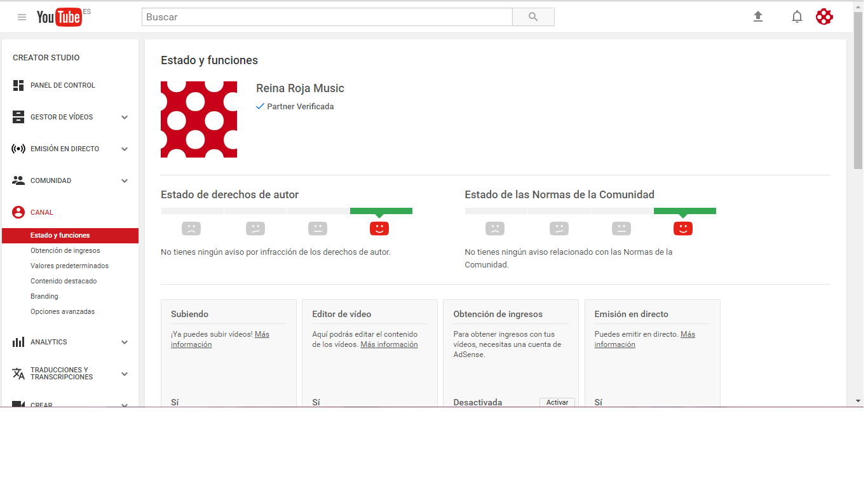Screen dimensions: 868x488
Task: Click the Reina Roja Music channel thumbnail
Action: (199, 119)
